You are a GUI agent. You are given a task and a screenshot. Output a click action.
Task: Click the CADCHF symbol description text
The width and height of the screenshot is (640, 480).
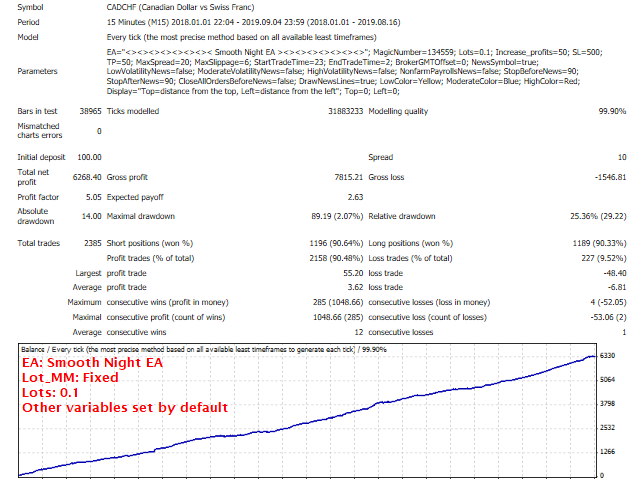point(180,7)
